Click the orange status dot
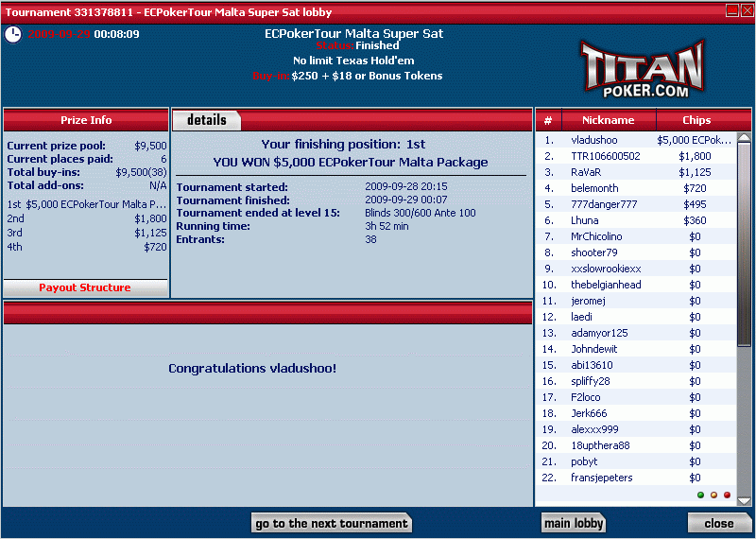Image resolution: width=756 pixels, height=539 pixels. (713, 495)
